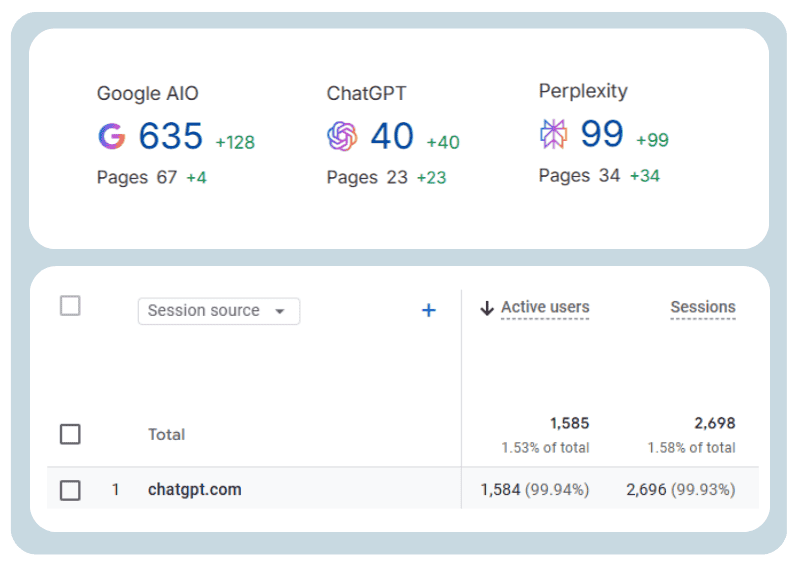Click Pages 67 under Google AIO

tap(137, 178)
